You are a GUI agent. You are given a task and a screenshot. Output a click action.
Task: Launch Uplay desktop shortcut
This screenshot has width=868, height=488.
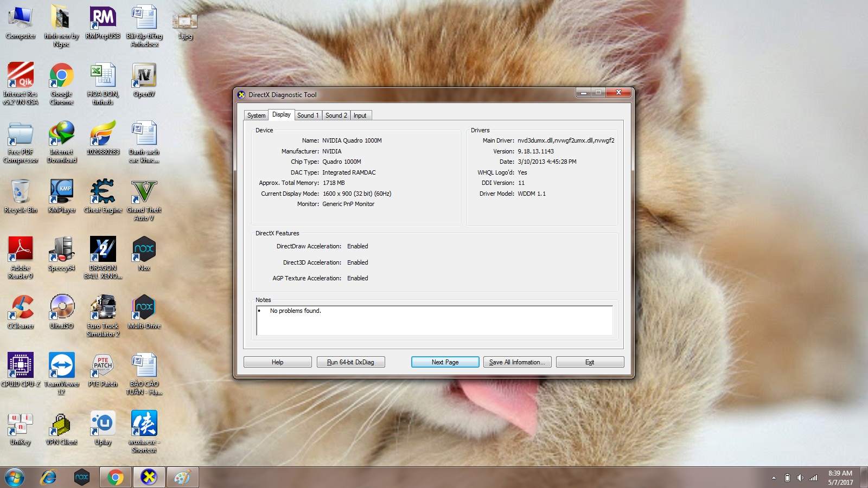click(103, 428)
